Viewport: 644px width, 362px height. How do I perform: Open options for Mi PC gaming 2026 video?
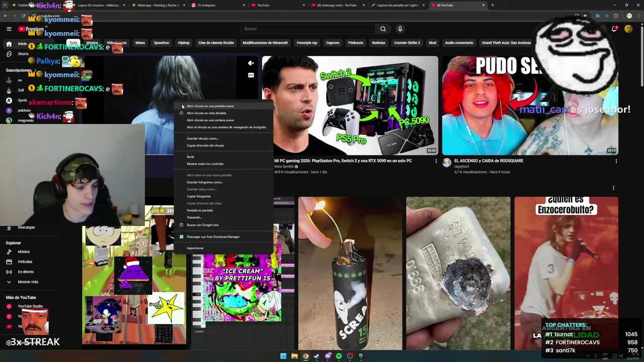click(x=436, y=161)
